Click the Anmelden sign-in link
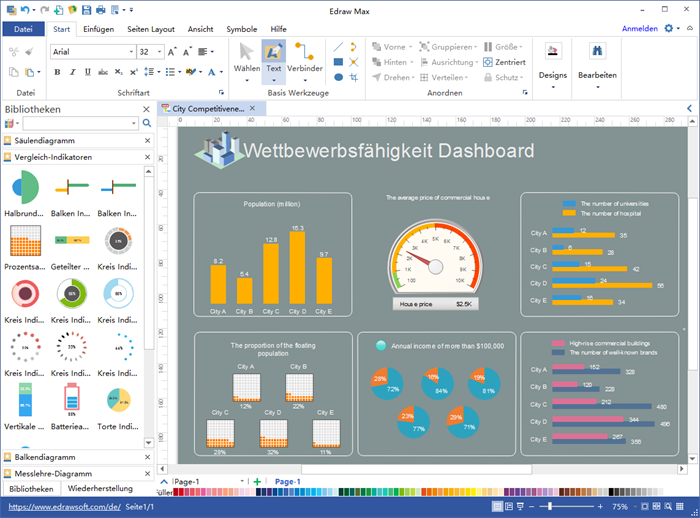 pyautogui.click(x=639, y=29)
